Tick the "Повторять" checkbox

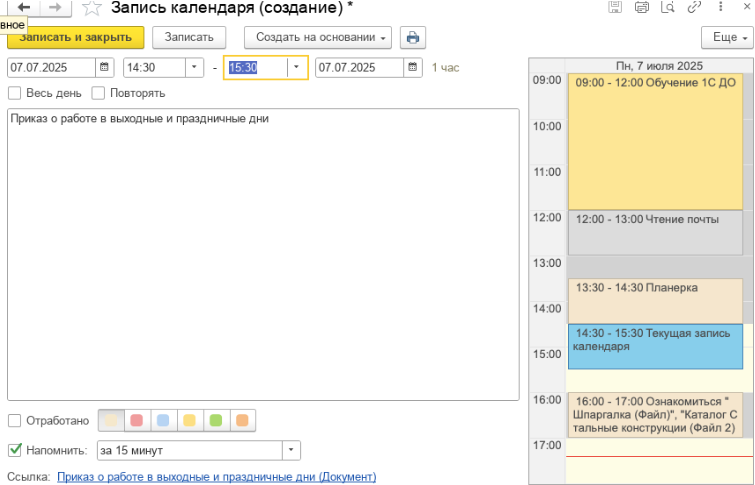point(99,93)
